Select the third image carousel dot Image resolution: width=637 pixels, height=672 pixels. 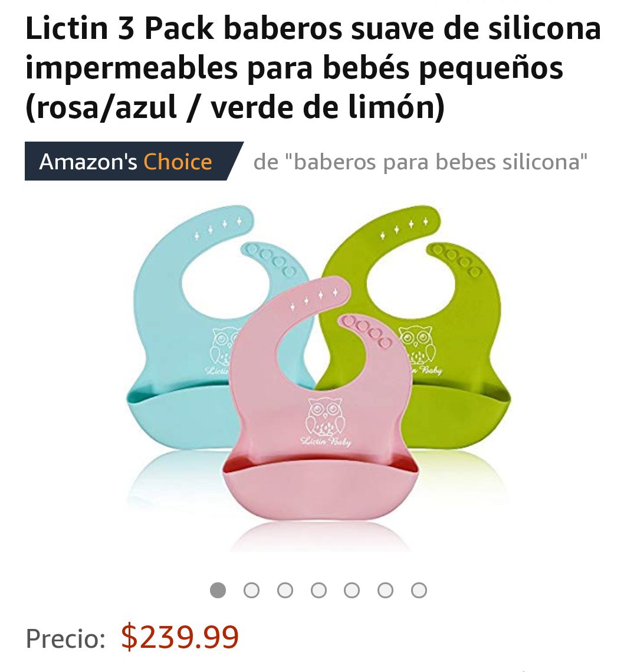(285, 590)
